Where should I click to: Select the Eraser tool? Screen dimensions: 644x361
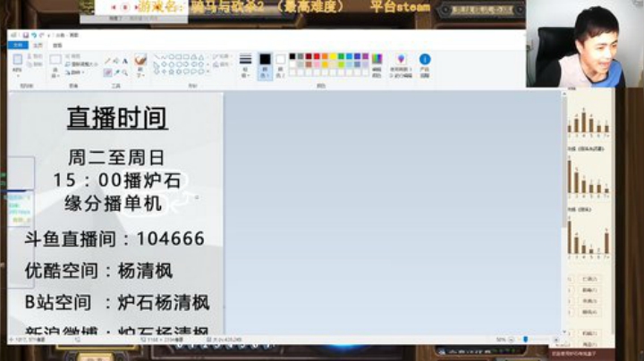[107, 73]
